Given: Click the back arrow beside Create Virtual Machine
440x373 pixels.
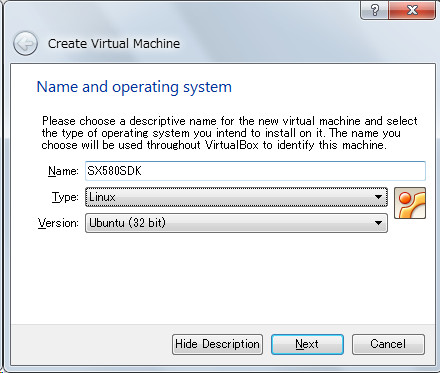Looking at the screenshot, I should (x=25, y=43).
